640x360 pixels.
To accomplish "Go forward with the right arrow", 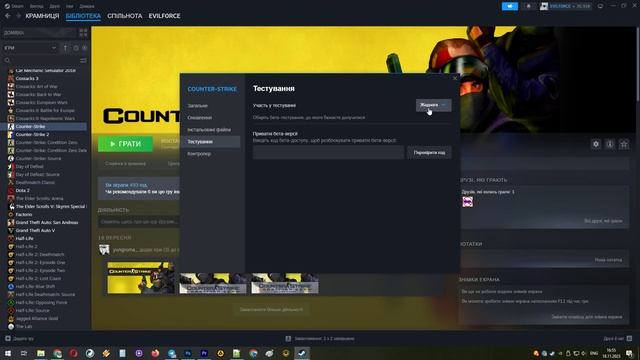I will click(x=18, y=16).
